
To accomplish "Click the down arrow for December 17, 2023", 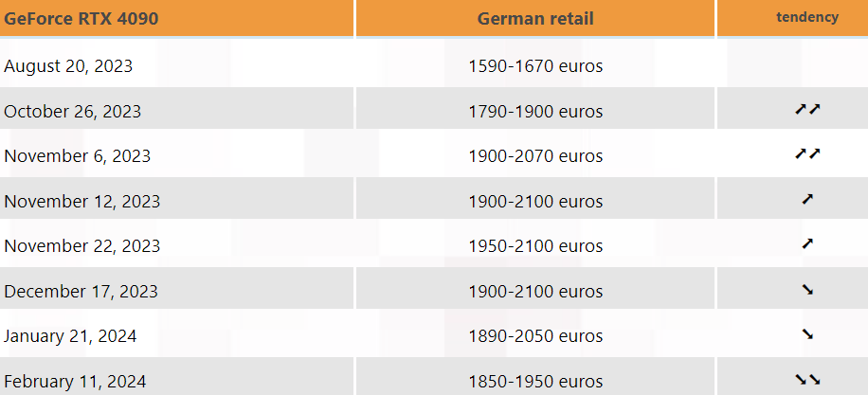I will [807, 290].
